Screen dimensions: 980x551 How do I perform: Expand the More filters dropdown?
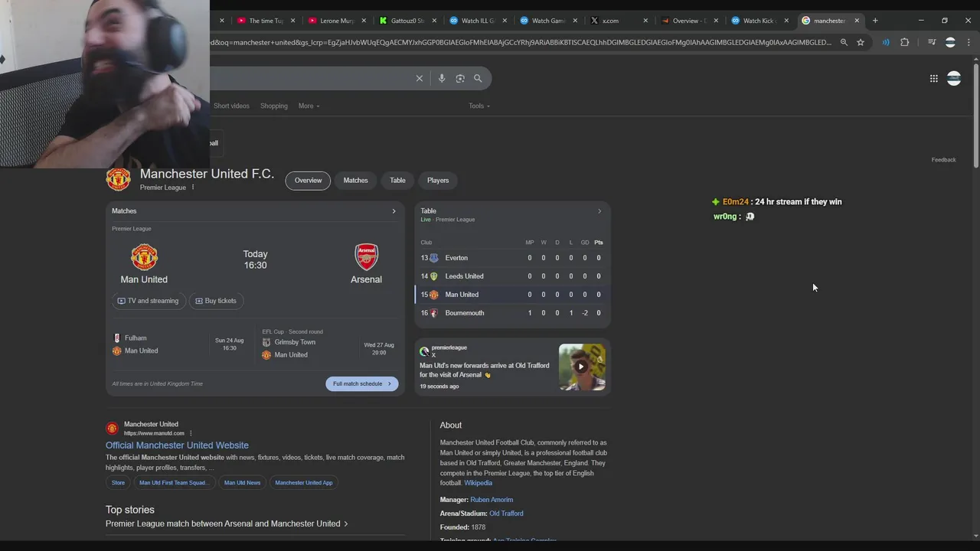309,106
